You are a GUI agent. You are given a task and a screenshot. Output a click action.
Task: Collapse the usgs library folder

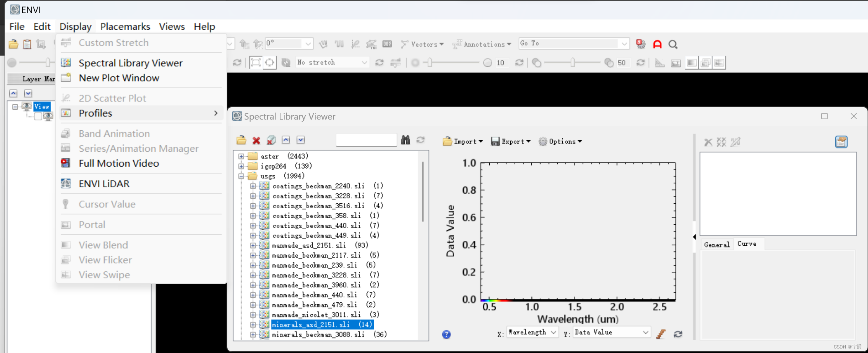241,176
